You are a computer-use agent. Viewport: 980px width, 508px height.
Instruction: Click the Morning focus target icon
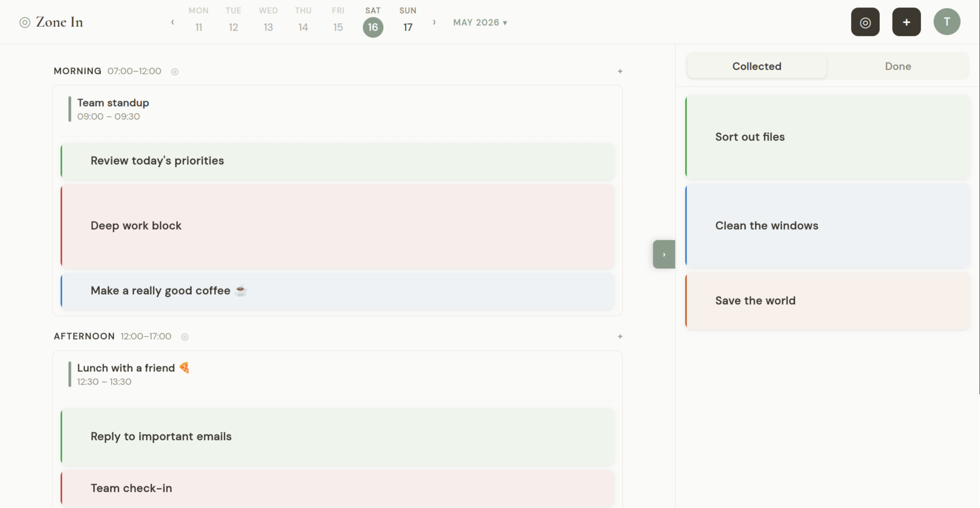175,71
